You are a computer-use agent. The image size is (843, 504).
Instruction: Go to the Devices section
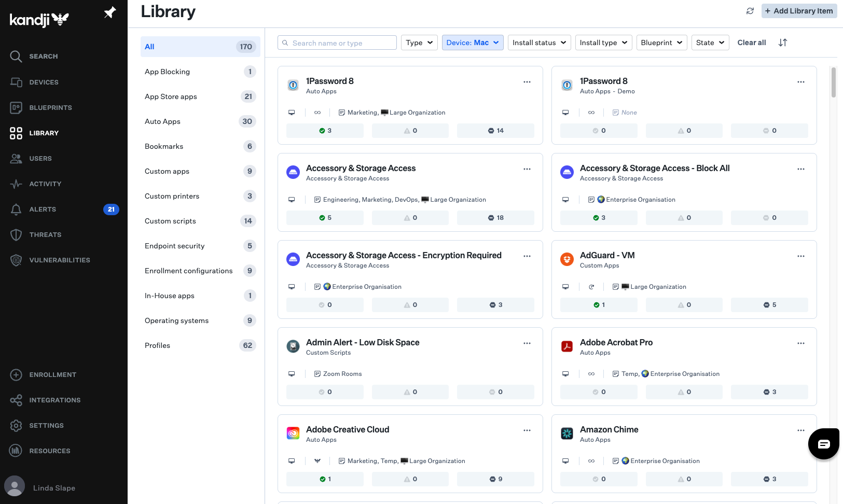tap(34, 82)
